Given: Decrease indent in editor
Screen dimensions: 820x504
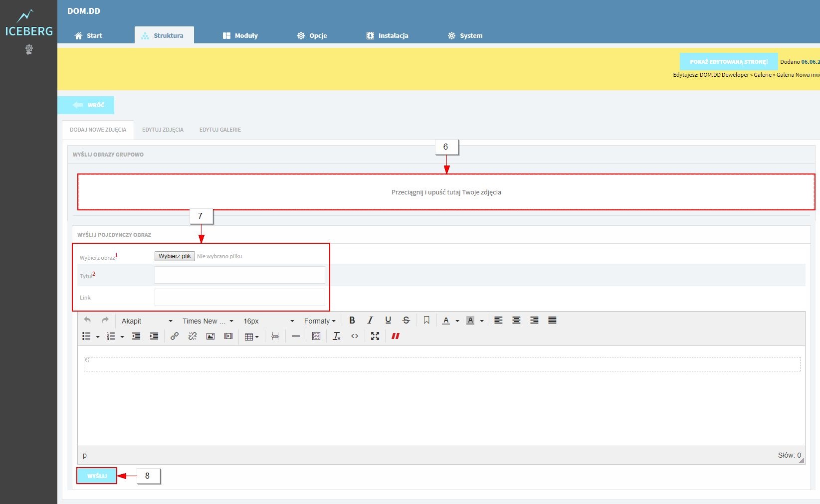Looking at the screenshot, I should point(136,336).
